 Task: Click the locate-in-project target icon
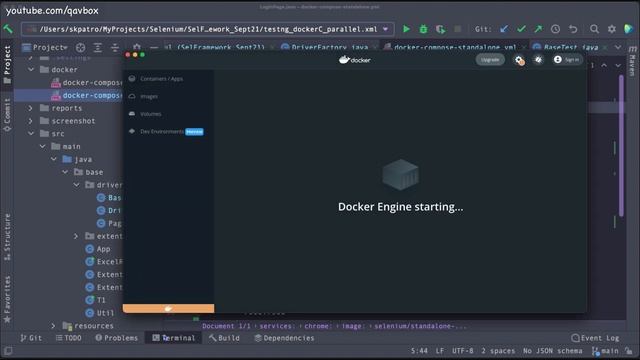80,48
